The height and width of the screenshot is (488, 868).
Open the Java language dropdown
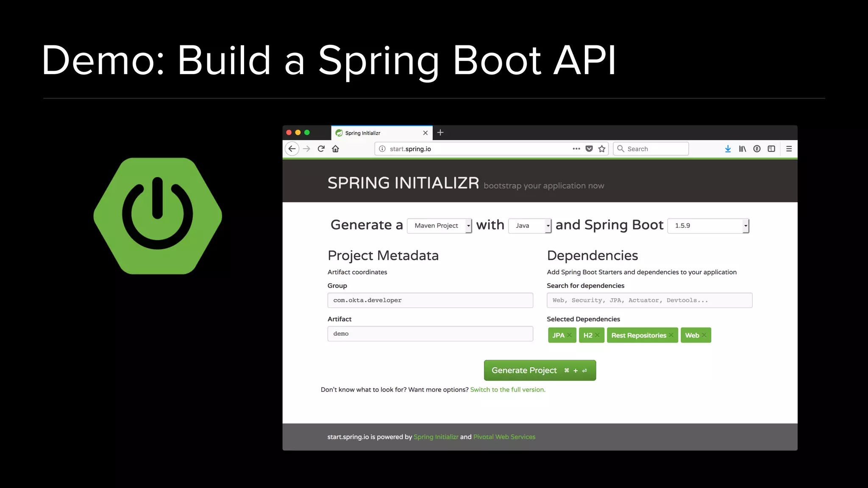(529, 226)
